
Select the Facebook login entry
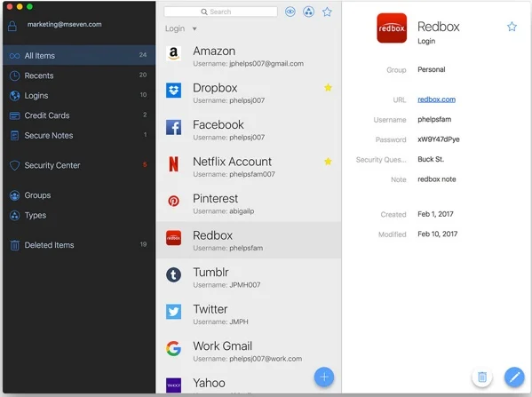249,130
